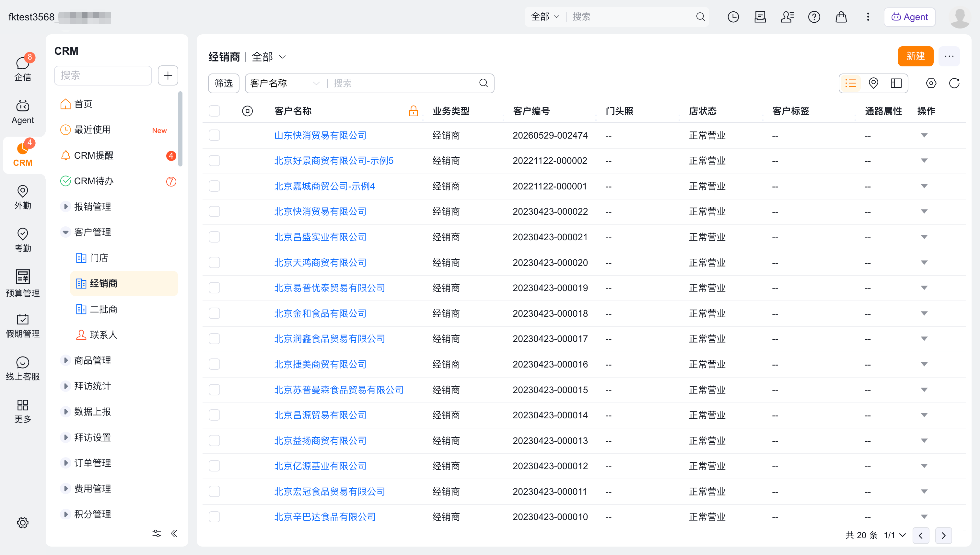Open the shopping bag store icon

click(841, 17)
